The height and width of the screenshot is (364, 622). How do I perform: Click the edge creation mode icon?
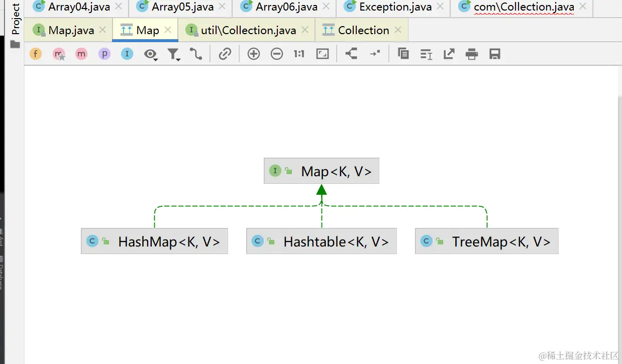(196, 54)
